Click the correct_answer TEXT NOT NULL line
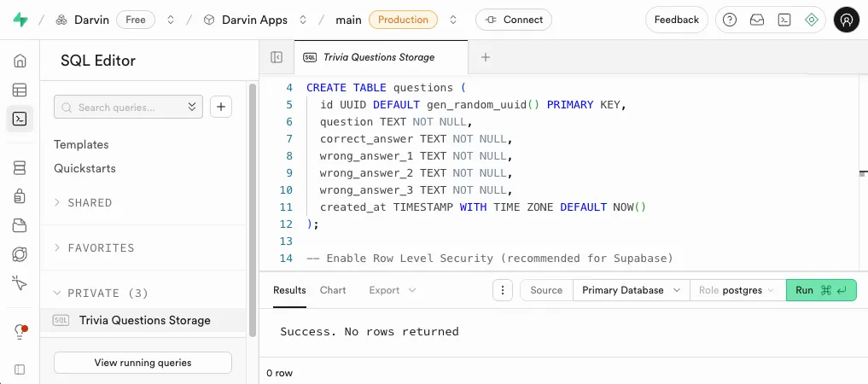 click(417, 138)
